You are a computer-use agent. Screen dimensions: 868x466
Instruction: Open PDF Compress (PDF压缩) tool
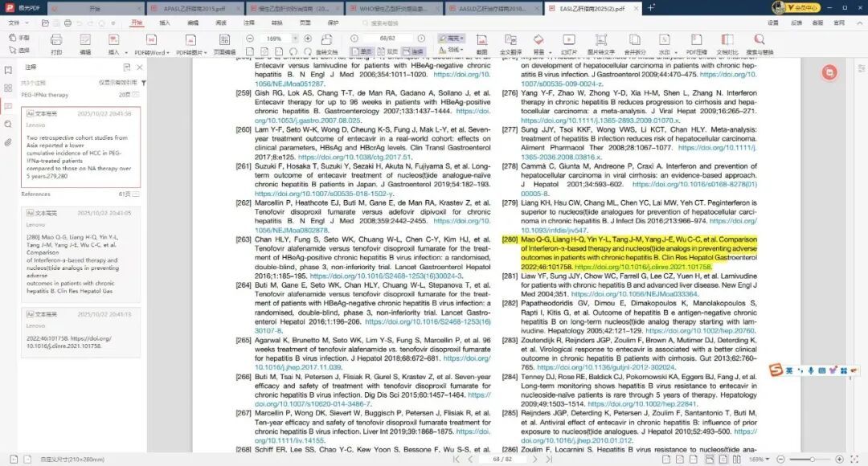696,43
